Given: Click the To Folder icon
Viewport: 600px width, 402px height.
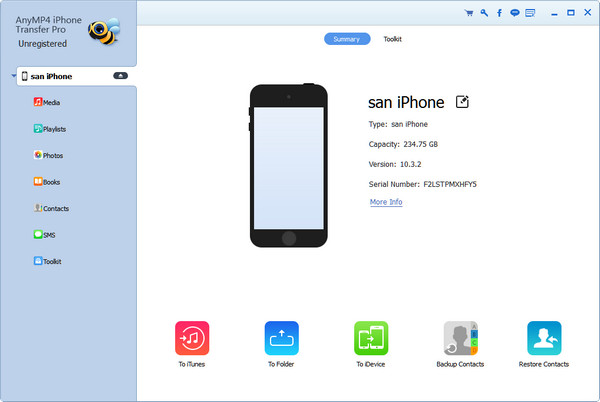Looking at the screenshot, I should pyautogui.click(x=282, y=338).
